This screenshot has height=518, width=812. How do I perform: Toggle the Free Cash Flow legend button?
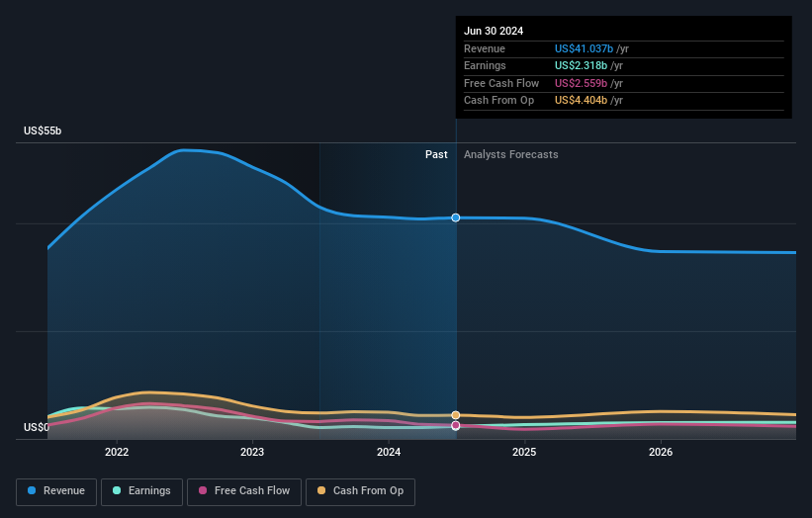pos(244,491)
